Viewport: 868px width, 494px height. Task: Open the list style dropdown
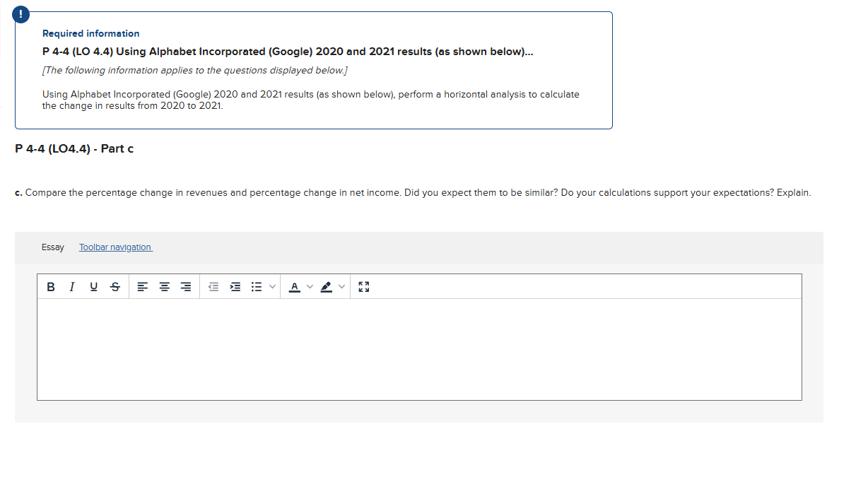pyautogui.click(x=272, y=286)
